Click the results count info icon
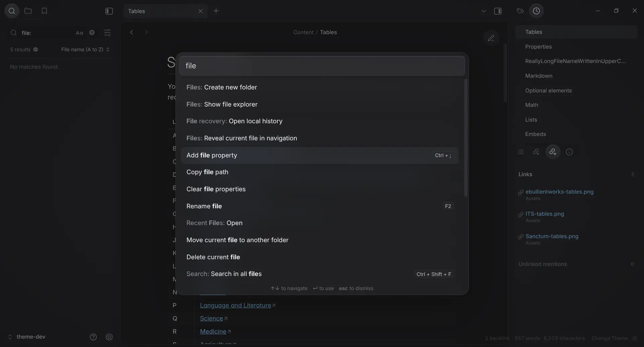The image size is (644, 347). 36,50
